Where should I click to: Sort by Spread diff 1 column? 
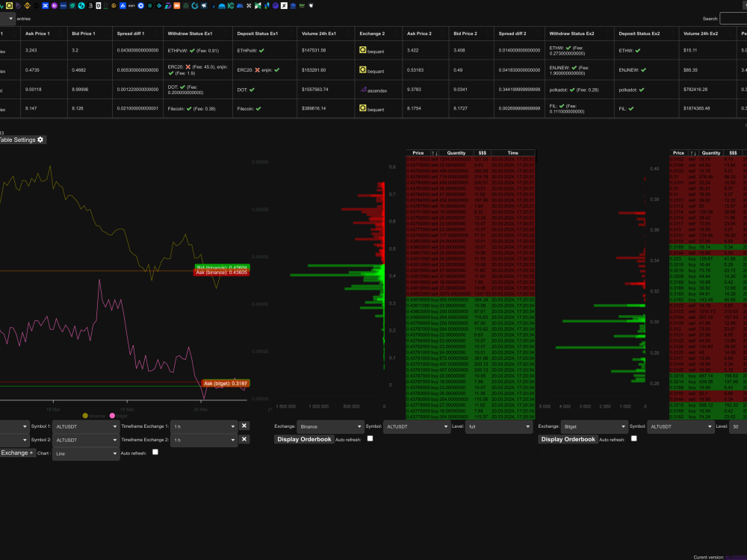[137, 34]
